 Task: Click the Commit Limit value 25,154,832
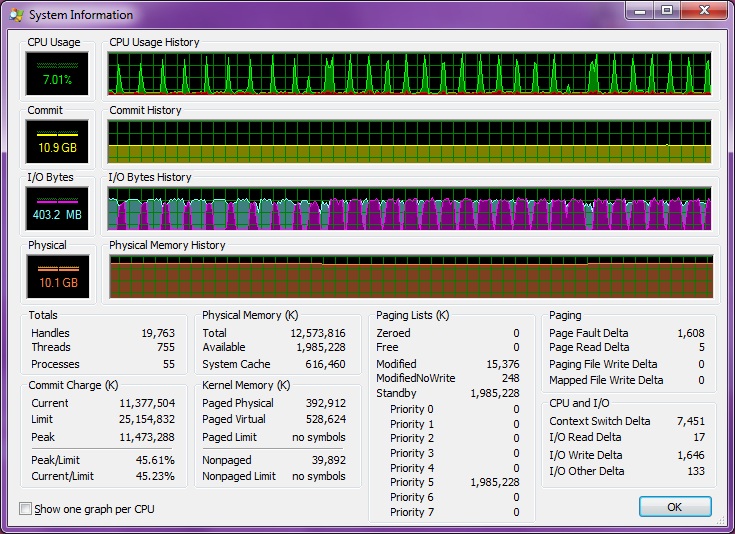pos(147,419)
